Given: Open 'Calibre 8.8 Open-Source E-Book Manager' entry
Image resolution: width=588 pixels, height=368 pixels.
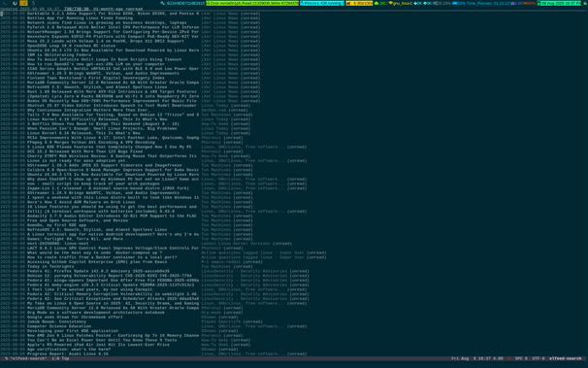Looking at the screenshot, I should point(113,170).
